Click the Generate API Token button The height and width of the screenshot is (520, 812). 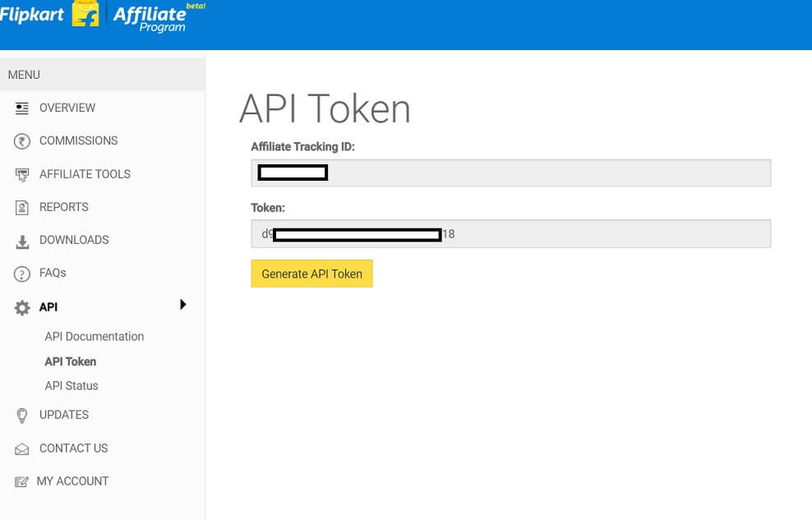(311, 274)
